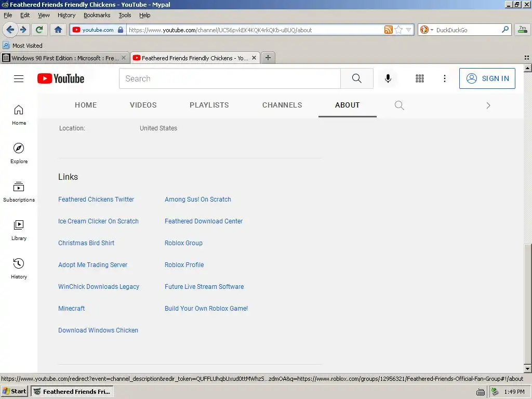The width and height of the screenshot is (532, 399).
Task: Open the URL bar history dropdown arrow
Action: pyautogui.click(x=408, y=30)
